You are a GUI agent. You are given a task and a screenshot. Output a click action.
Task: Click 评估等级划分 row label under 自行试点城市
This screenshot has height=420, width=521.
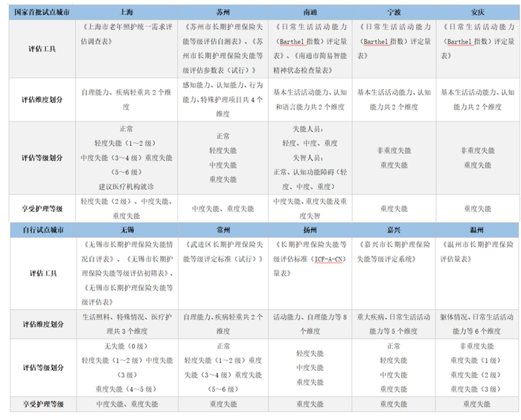43,368
